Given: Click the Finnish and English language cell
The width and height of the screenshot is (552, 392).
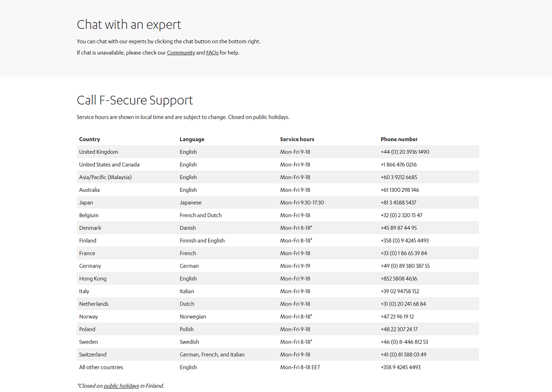Looking at the screenshot, I should point(202,240).
